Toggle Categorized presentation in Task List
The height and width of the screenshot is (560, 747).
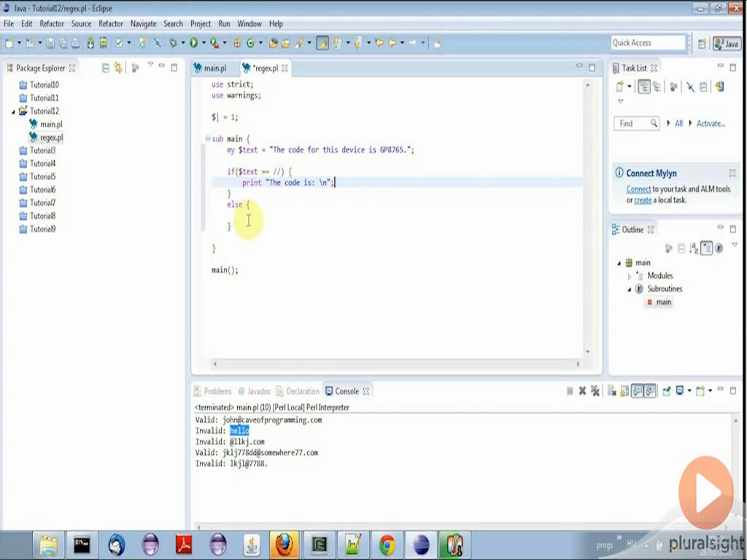tap(644, 87)
